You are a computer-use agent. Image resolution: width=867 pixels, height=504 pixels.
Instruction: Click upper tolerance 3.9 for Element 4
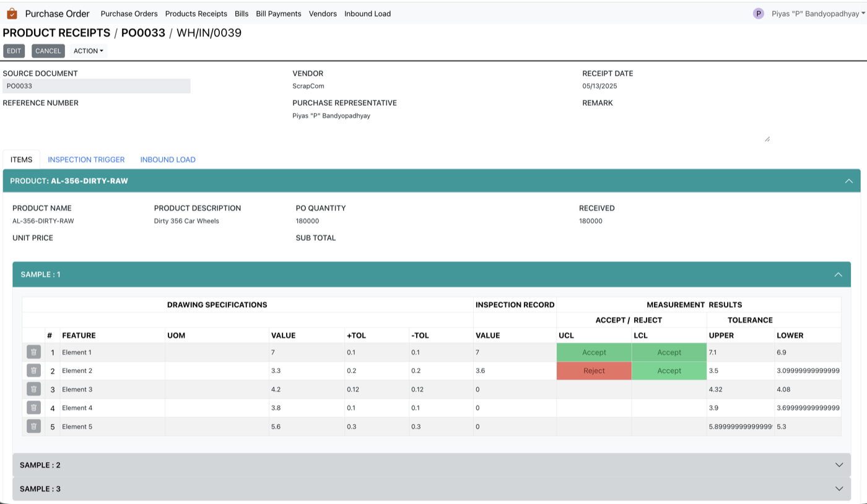pyautogui.click(x=714, y=408)
